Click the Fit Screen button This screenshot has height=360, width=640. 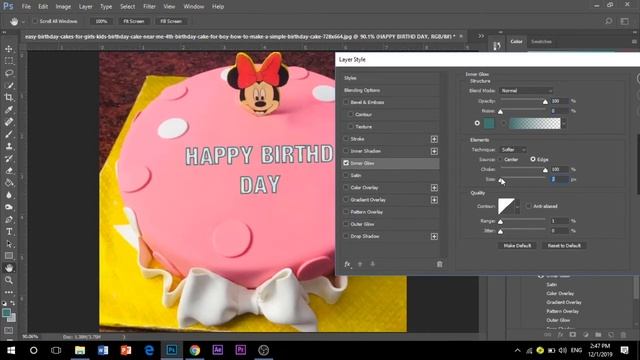click(x=133, y=21)
